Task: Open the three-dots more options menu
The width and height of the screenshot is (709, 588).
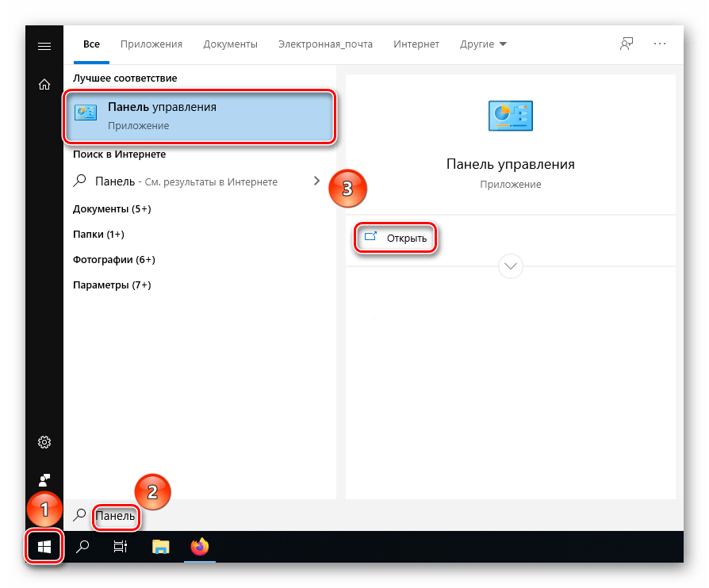Action: [x=660, y=44]
